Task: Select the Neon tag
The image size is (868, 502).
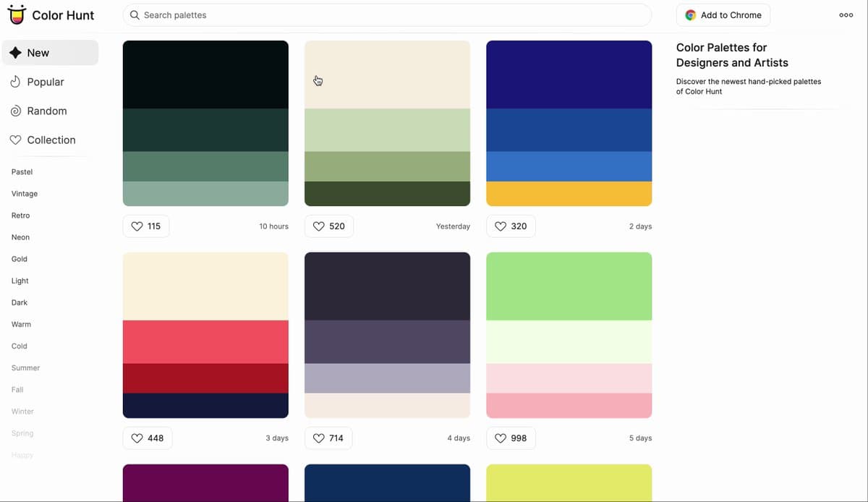Action: tap(20, 237)
